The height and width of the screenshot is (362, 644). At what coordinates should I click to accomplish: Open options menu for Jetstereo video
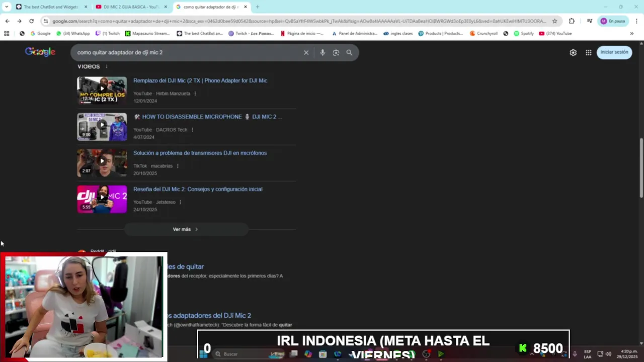(180, 202)
